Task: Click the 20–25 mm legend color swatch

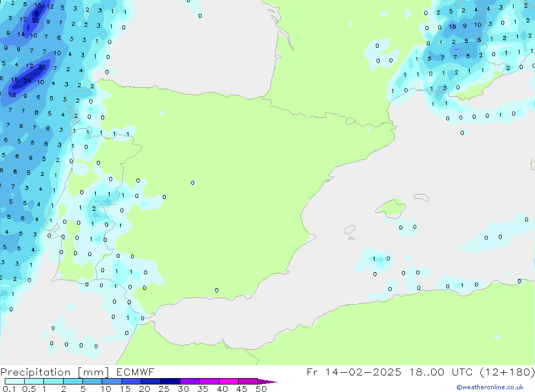Action: click(151, 381)
